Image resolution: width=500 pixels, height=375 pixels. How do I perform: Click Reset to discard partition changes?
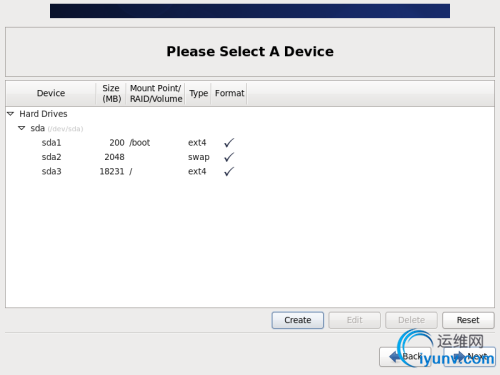(x=468, y=320)
